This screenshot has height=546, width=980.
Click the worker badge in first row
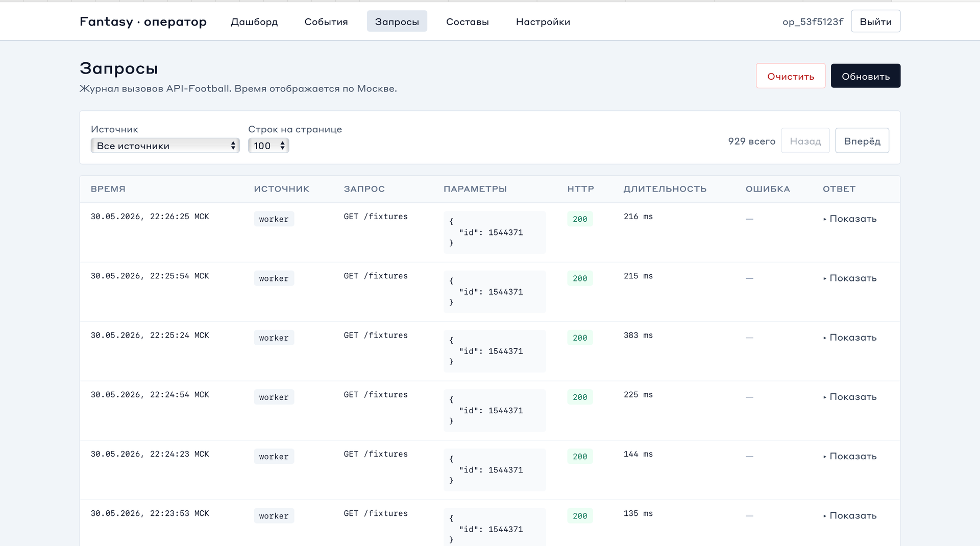click(274, 219)
